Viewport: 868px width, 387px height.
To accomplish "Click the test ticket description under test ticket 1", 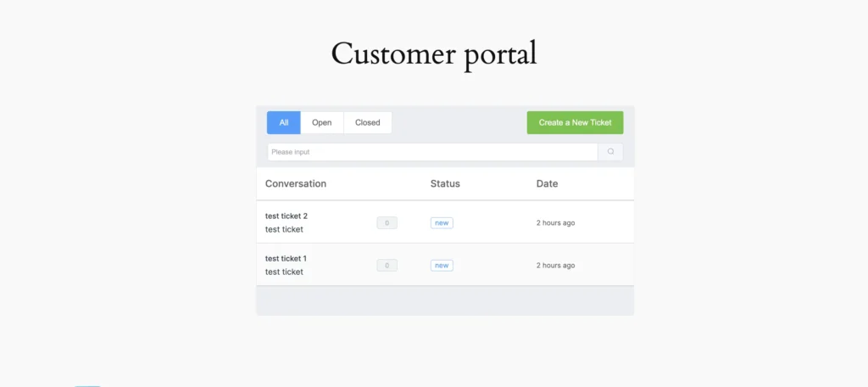I will 284,272.
